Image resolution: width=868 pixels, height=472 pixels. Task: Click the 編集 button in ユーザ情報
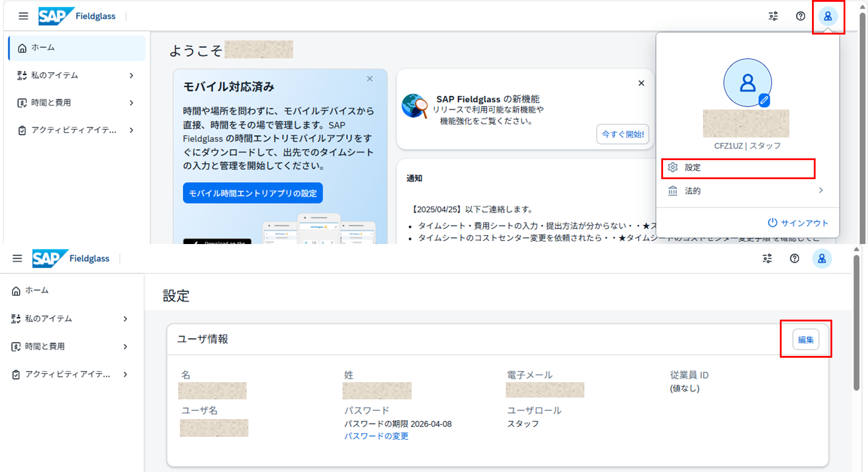pyautogui.click(x=805, y=339)
